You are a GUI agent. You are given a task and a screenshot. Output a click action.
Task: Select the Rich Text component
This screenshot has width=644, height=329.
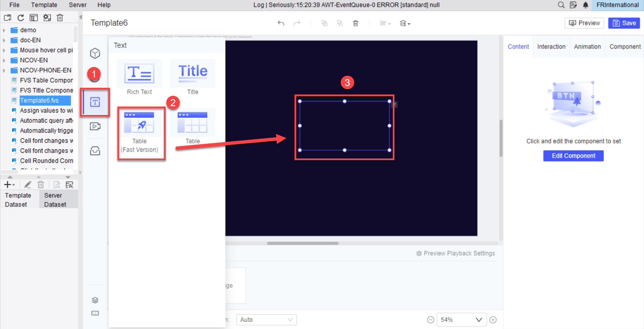[139, 78]
